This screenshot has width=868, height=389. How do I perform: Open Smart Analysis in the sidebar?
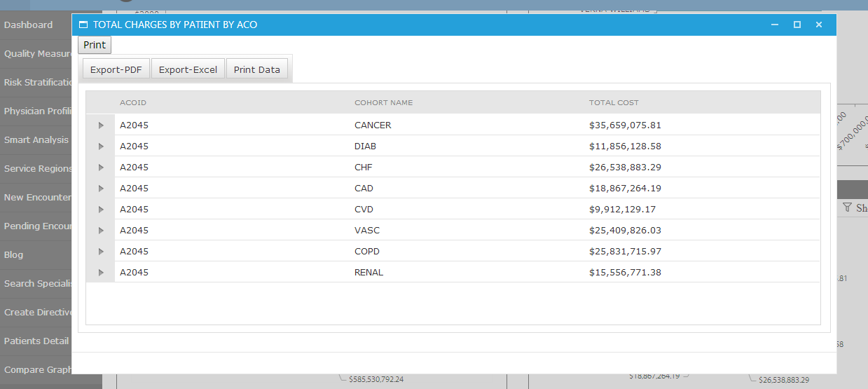coord(36,139)
